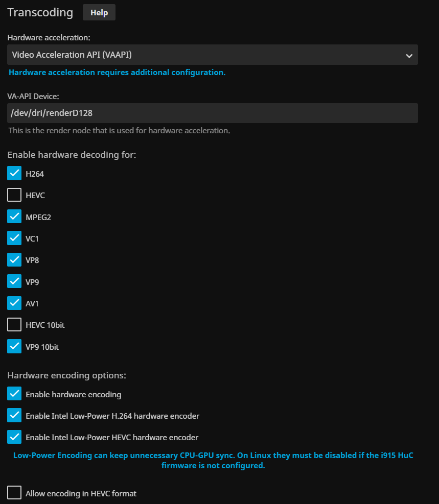Viewport: 439px width, 504px height.
Task: Disable VP9 hardware decoding
Action: tap(14, 281)
